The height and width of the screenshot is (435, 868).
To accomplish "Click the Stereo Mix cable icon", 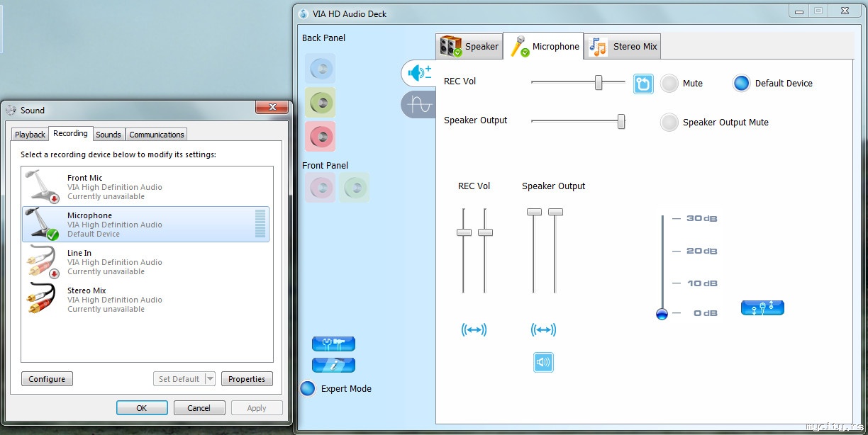I will pyautogui.click(x=43, y=299).
